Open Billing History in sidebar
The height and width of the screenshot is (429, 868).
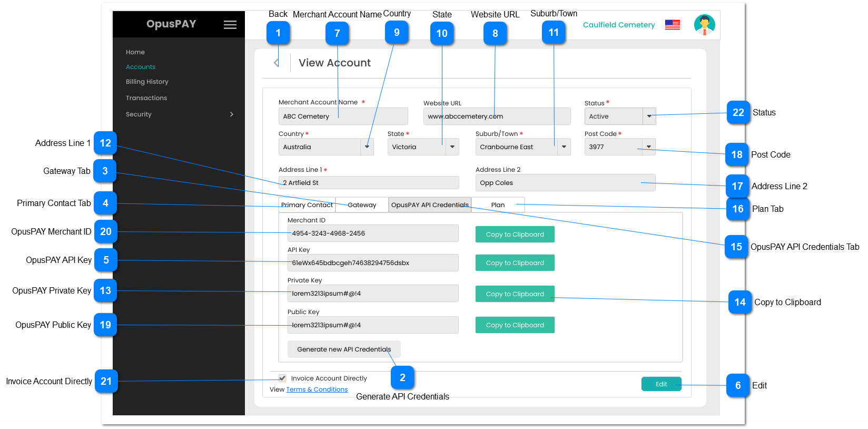click(147, 82)
